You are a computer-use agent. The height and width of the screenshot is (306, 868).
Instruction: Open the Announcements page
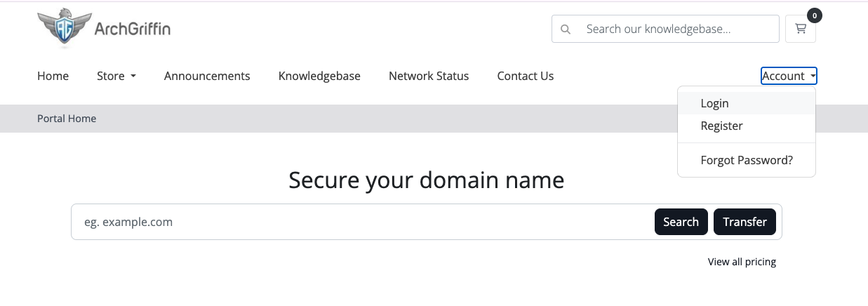207,76
